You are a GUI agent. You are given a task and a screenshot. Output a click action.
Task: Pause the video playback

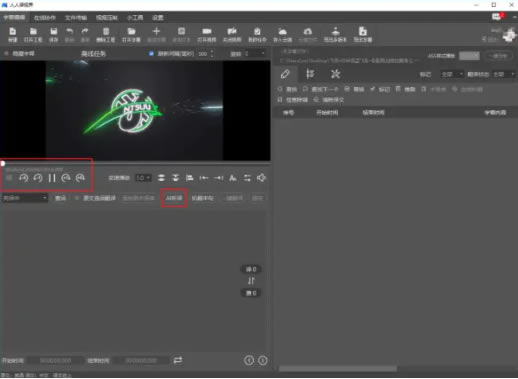52,178
